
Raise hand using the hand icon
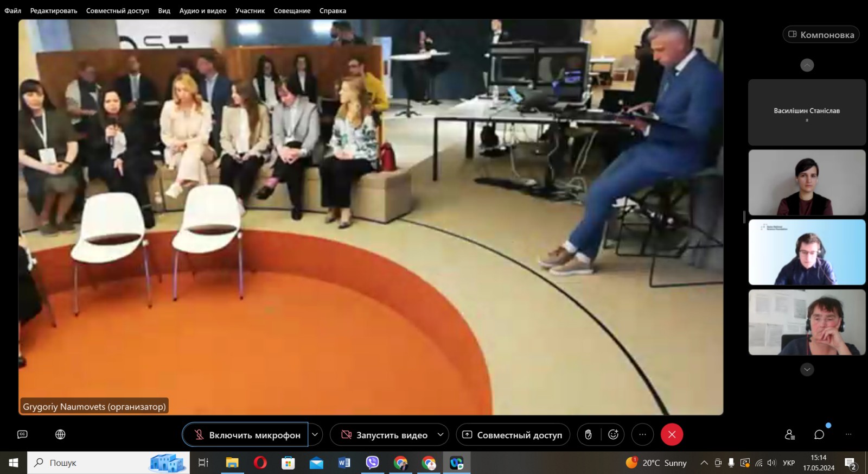pos(588,434)
